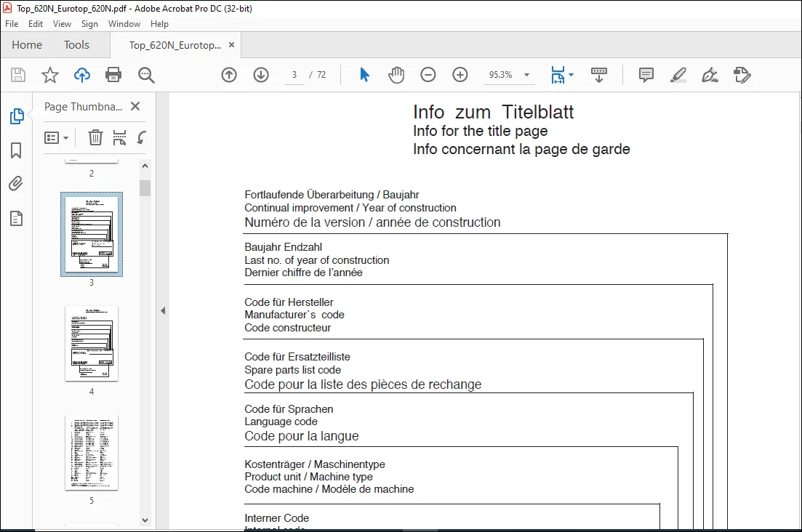Upload file to cloud icon
Screen dimensions: 802x532
pyautogui.click(x=82, y=75)
